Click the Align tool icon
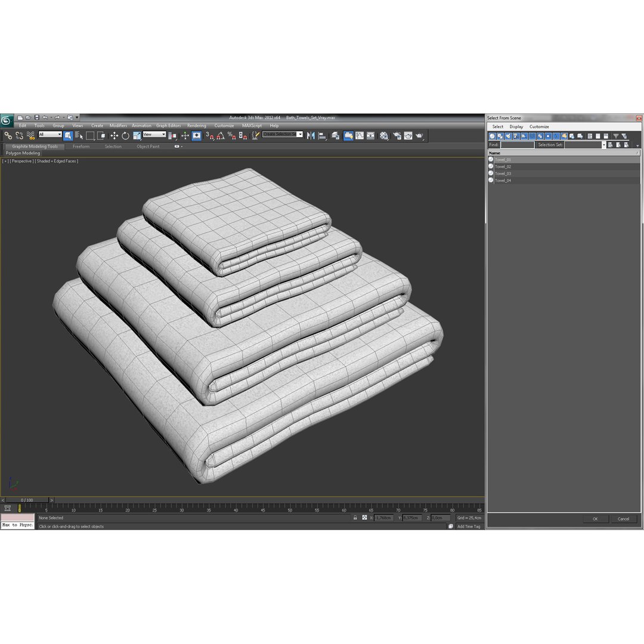644x644 pixels. click(323, 135)
